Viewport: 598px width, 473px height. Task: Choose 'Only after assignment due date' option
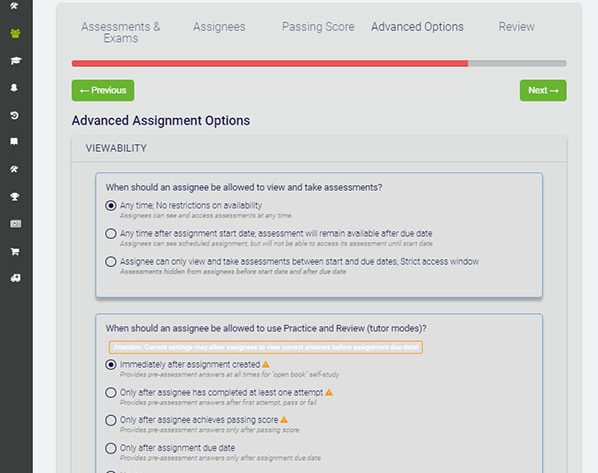(111, 448)
